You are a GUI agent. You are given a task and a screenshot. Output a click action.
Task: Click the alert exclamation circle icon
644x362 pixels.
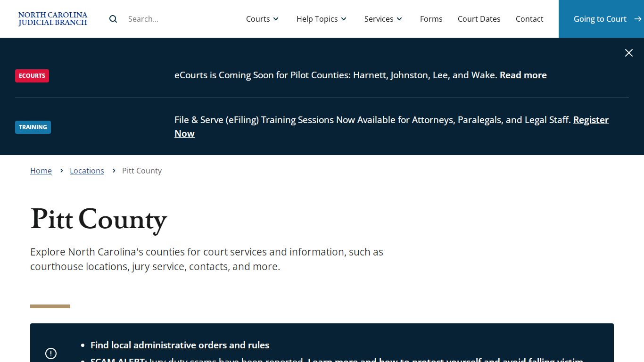pos(51,354)
